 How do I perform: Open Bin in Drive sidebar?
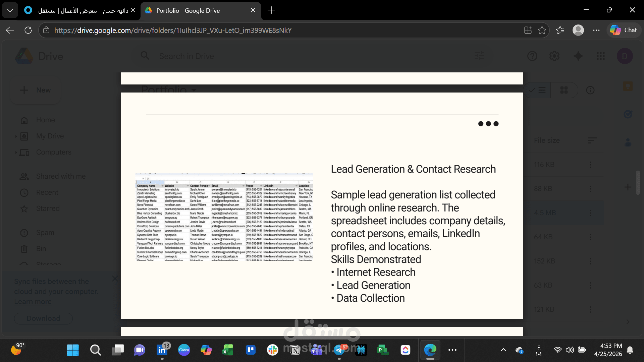(x=41, y=249)
